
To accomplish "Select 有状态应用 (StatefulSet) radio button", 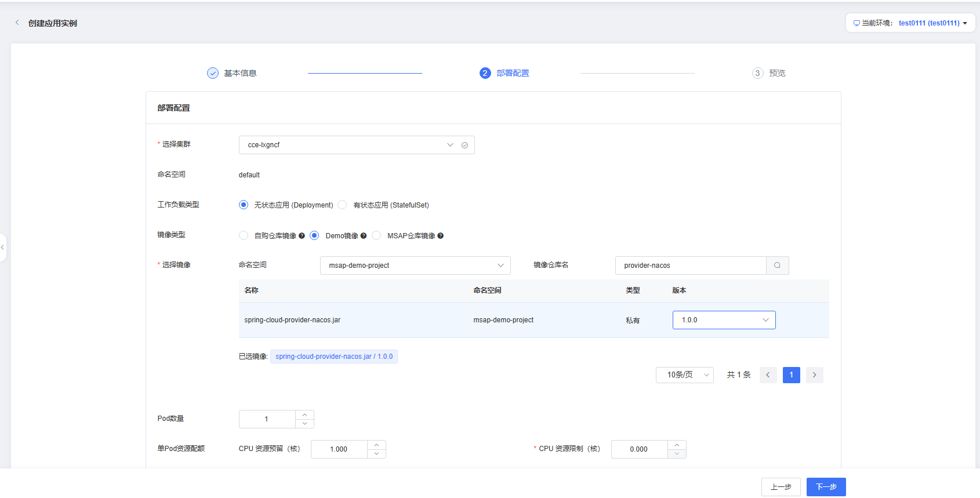I will click(x=342, y=205).
